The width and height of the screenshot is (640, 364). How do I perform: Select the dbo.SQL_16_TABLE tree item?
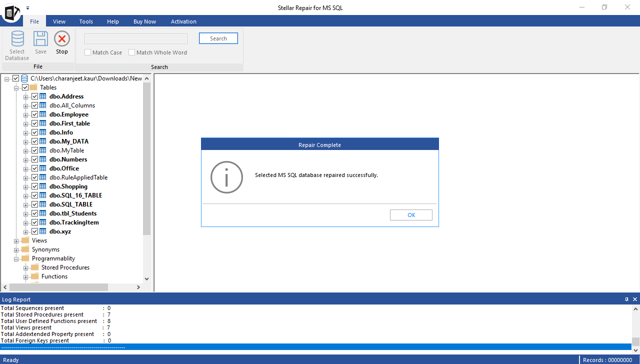pyautogui.click(x=75, y=195)
